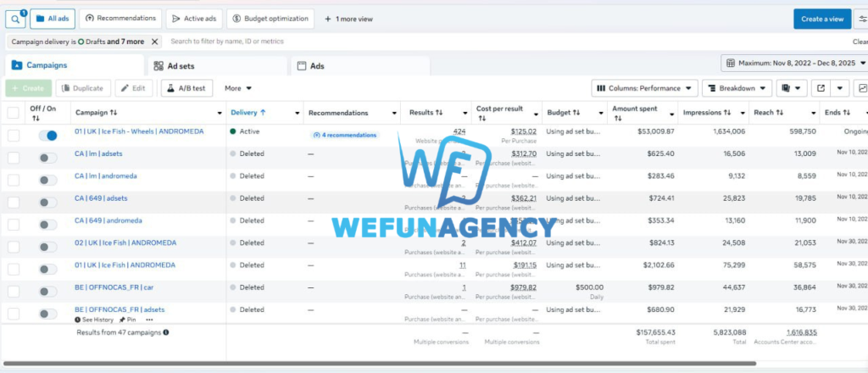
Task: Open the date range picker
Action: click(793, 64)
